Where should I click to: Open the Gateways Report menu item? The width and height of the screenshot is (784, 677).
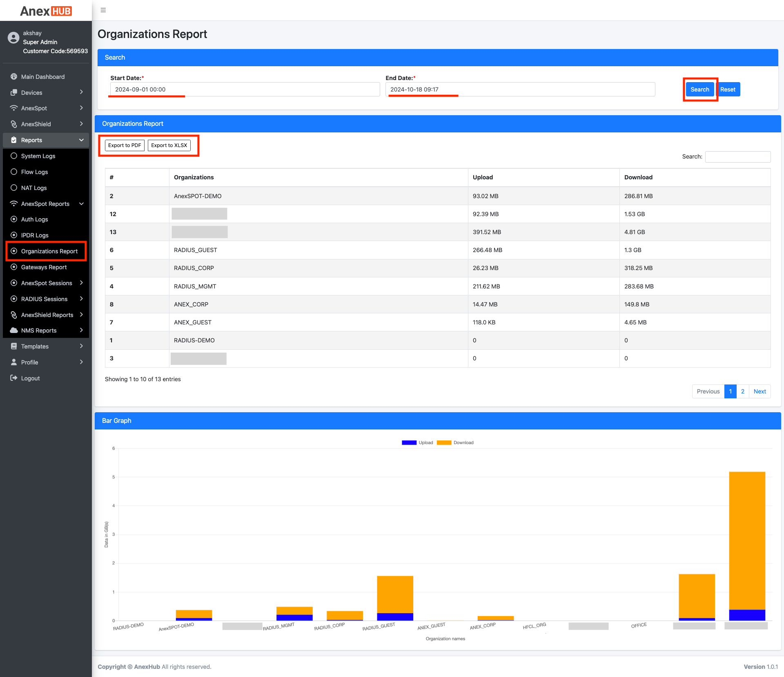[44, 267]
